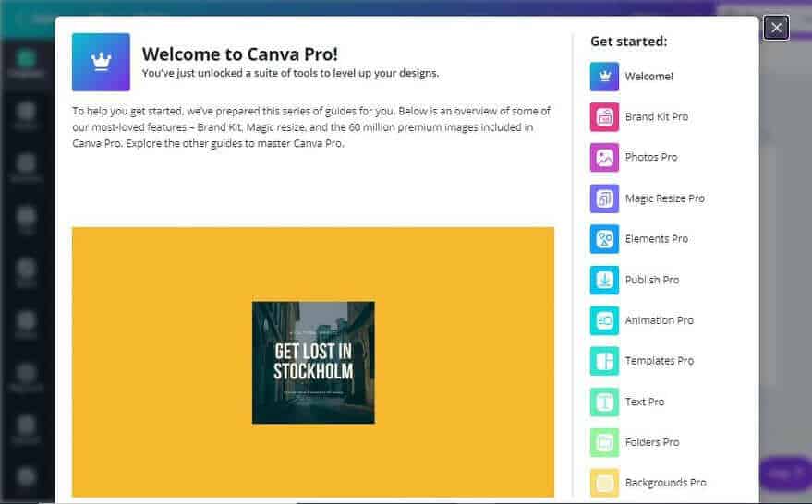Open the Magic Resize Pro icon
This screenshot has height=504, width=812.
(604, 198)
